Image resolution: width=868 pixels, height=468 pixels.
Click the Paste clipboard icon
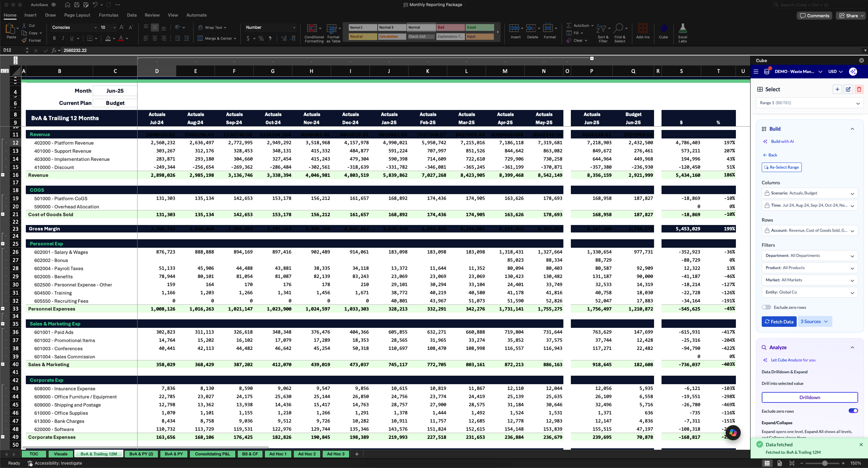[x=11, y=29]
